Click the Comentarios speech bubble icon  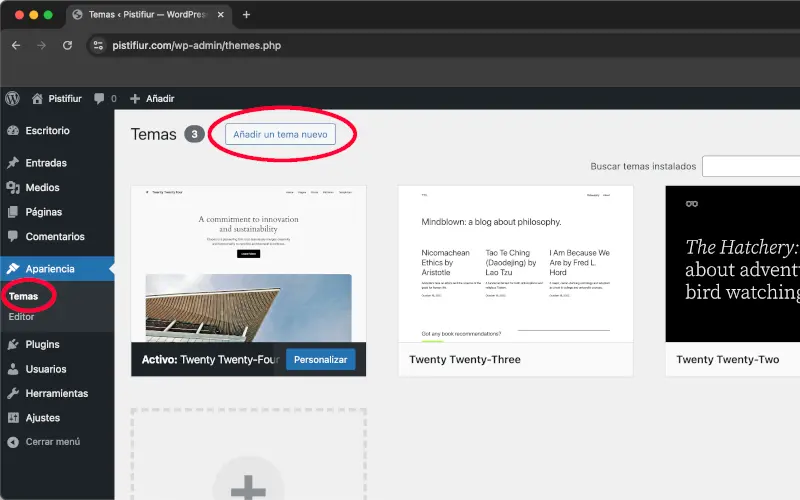(13, 236)
